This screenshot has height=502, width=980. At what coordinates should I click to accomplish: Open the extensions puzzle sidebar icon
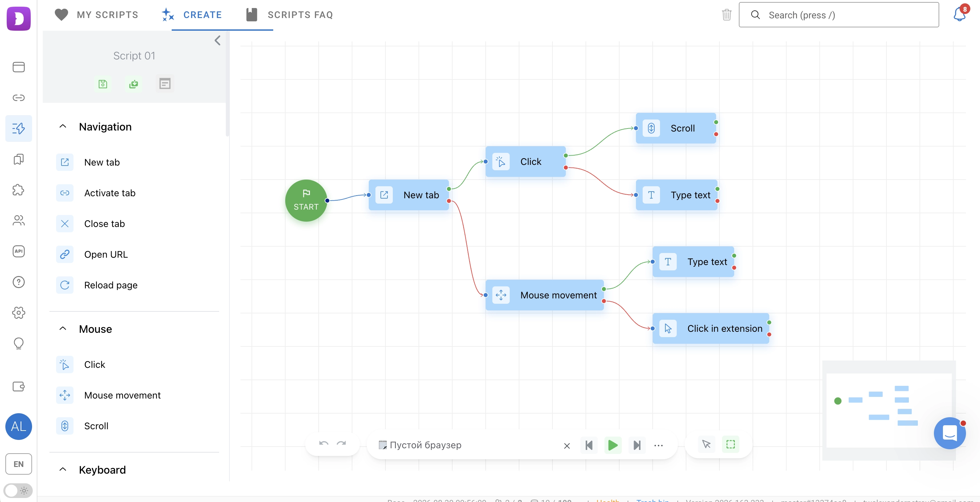pos(19,190)
